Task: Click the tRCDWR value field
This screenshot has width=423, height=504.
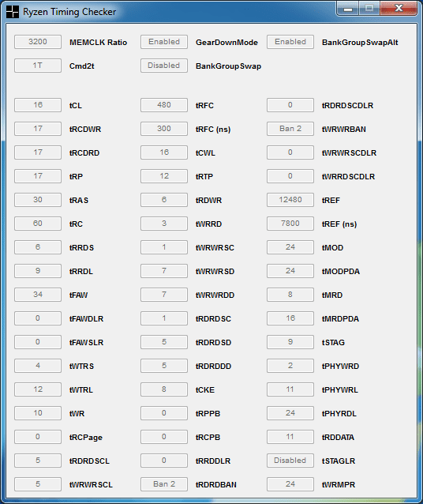Action: point(38,129)
